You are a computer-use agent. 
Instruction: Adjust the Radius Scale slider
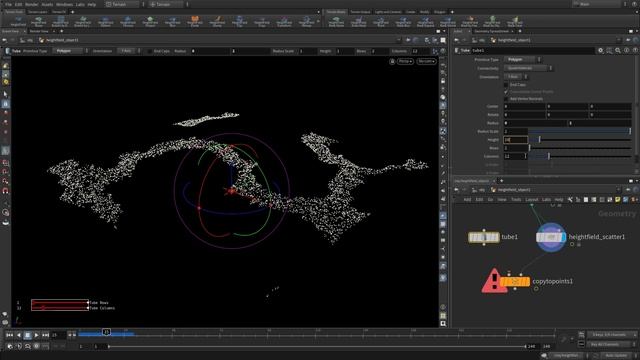[580, 131]
